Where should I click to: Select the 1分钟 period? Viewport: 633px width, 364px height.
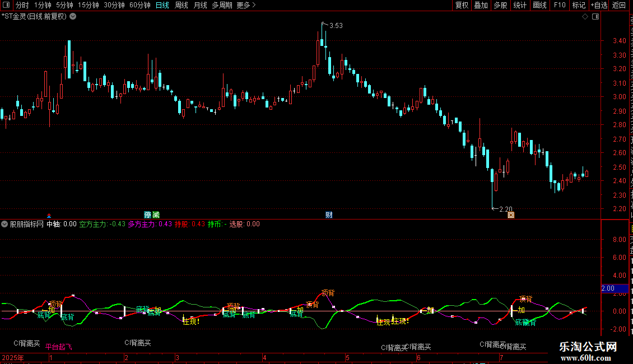[x=43, y=5]
